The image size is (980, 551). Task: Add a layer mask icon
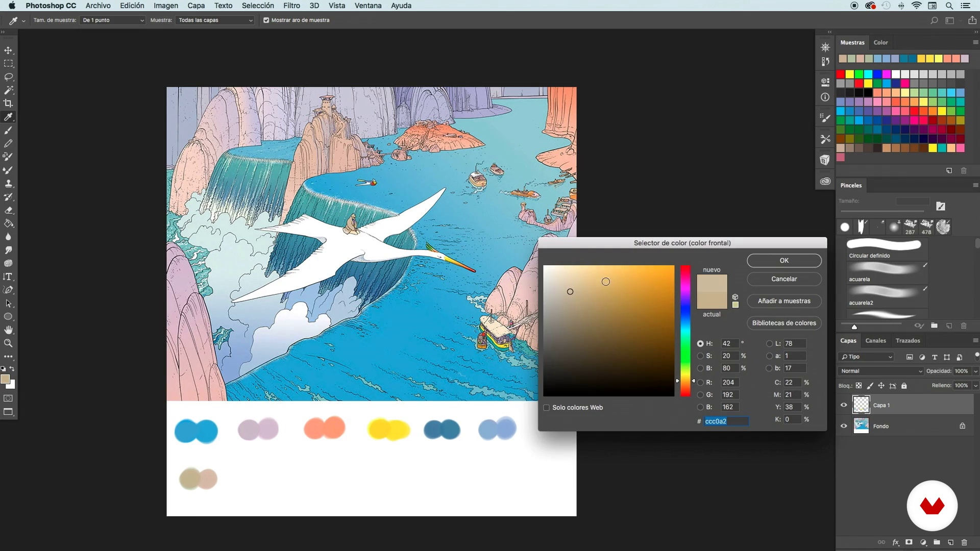pos(909,542)
